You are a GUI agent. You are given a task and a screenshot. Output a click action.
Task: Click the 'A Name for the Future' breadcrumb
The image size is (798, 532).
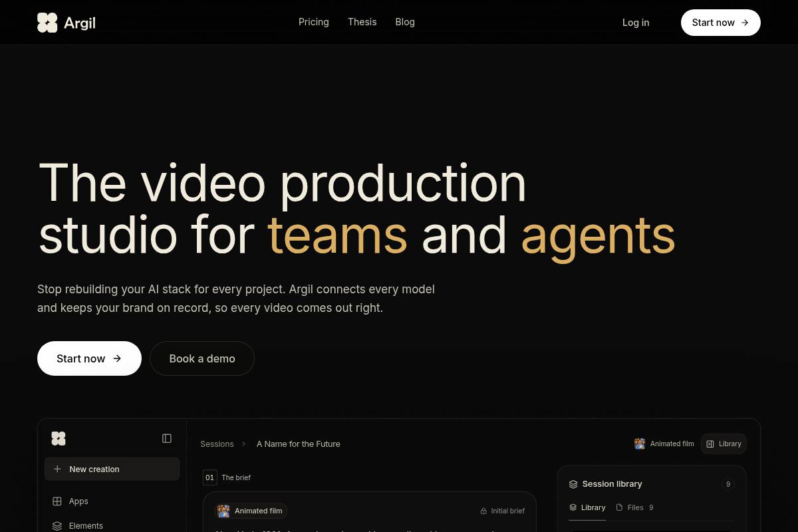(299, 444)
